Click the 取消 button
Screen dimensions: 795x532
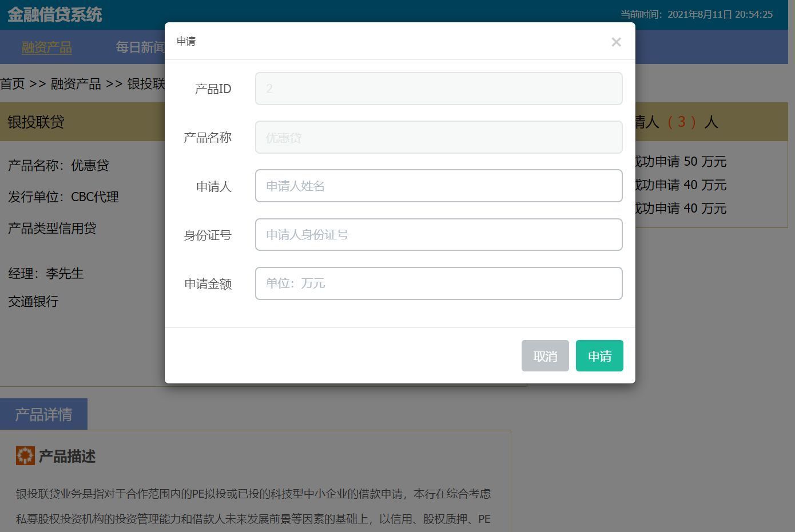click(x=545, y=355)
